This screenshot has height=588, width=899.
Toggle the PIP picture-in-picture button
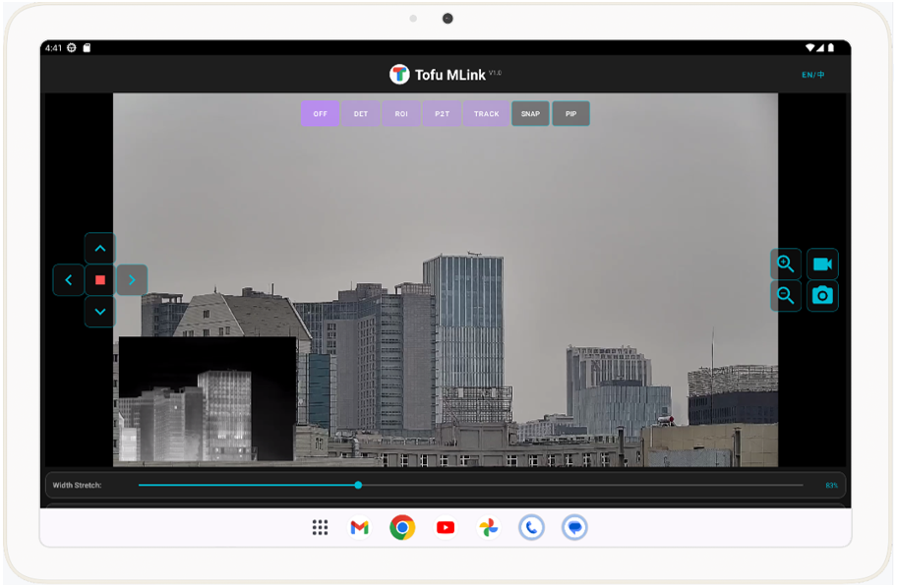coord(570,114)
